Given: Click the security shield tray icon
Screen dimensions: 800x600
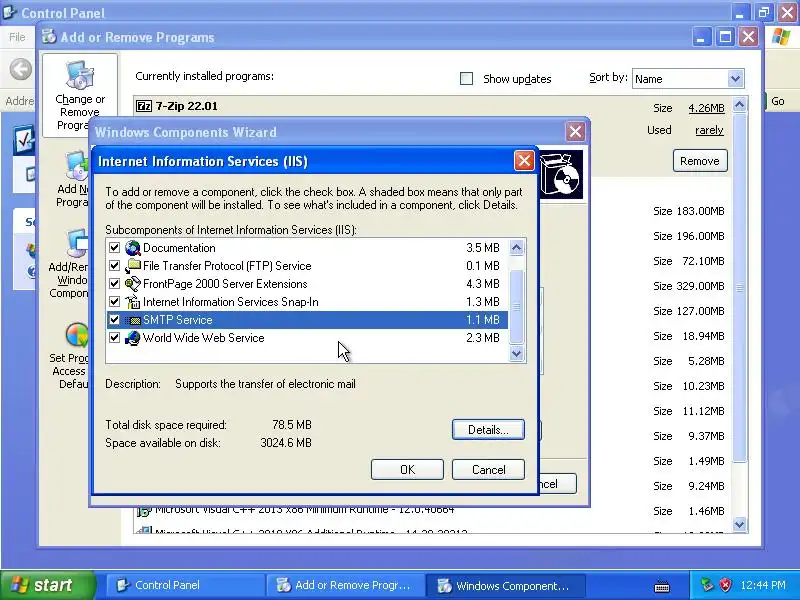Looking at the screenshot, I should tap(725, 585).
